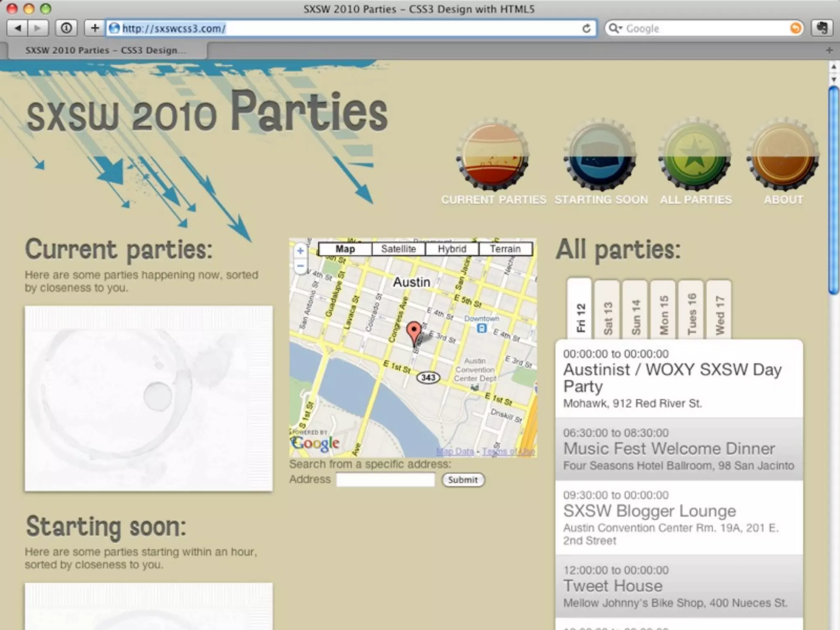
Task: Click the Austin label on the map
Action: pyautogui.click(x=411, y=282)
